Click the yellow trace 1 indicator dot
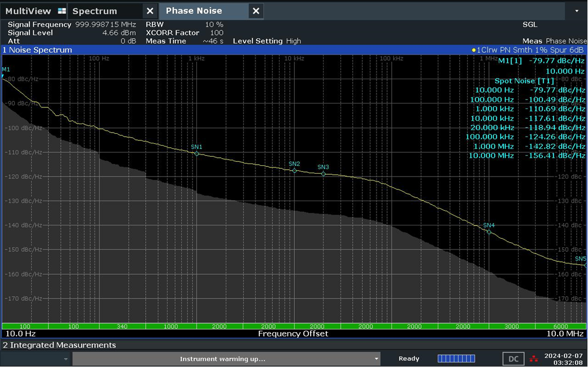588x367 pixels. coord(474,50)
